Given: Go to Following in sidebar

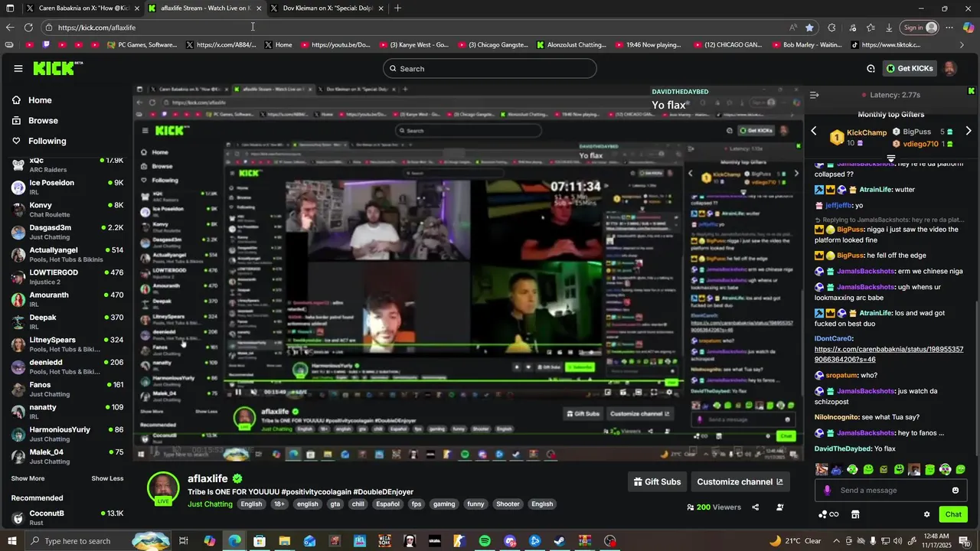Looking at the screenshot, I should (47, 141).
